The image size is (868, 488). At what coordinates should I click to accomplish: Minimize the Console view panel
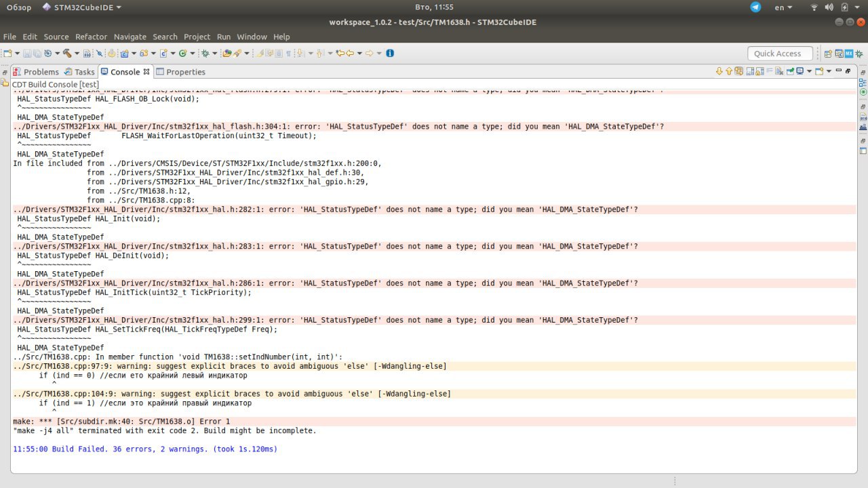[839, 70]
